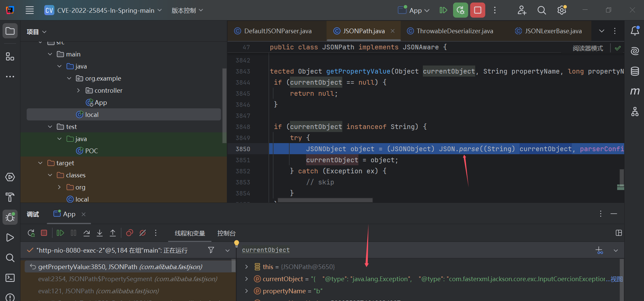Open the Terminal tool window

click(10, 278)
